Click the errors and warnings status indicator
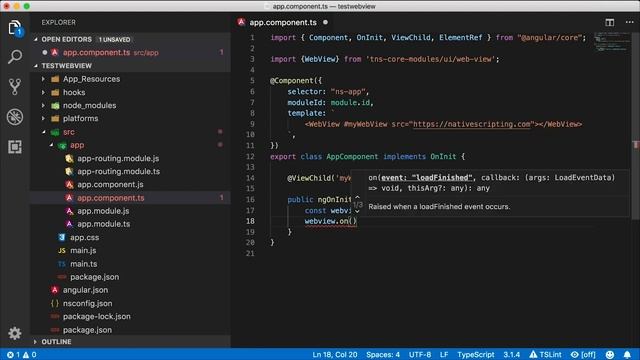Image resolution: width=640 pixels, height=360 pixels. pyautogui.click(x=22, y=355)
